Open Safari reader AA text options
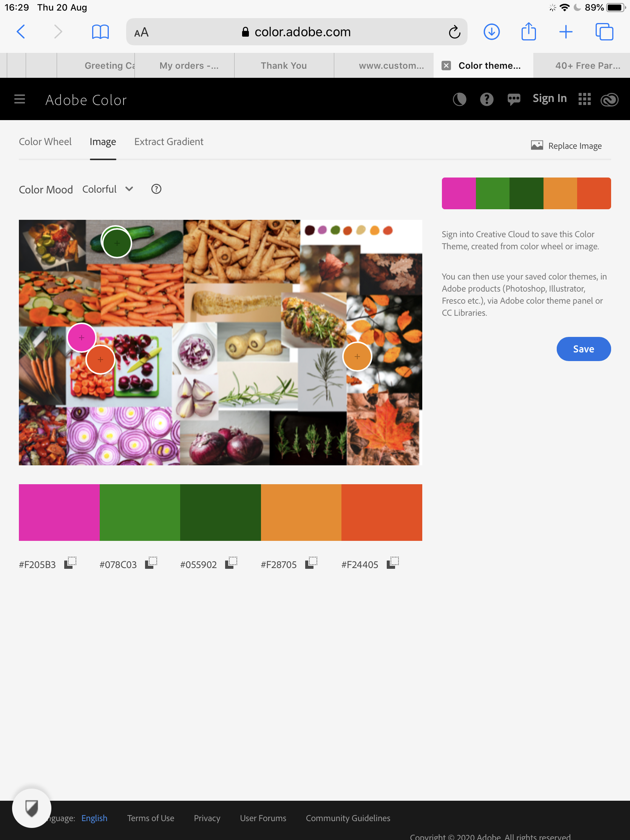Image resolution: width=630 pixels, height=840 pixels. pos(141,32)
